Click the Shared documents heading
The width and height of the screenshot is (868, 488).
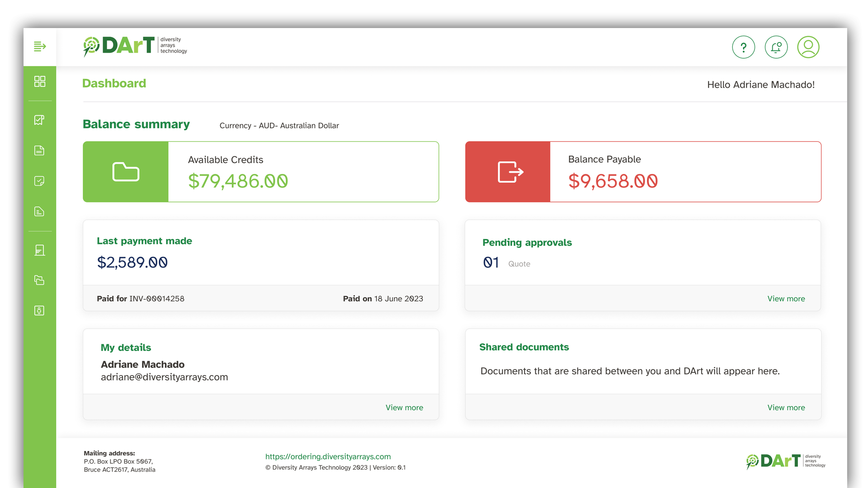pos(524,347)
